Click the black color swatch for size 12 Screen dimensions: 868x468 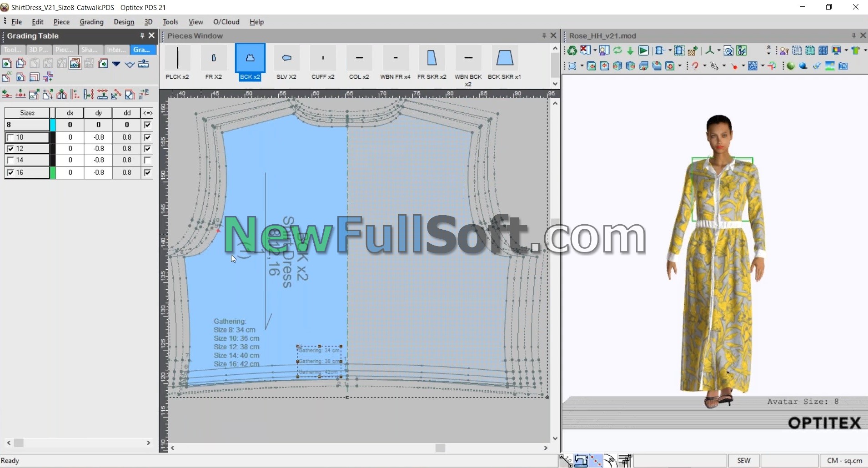coord(53,149)
